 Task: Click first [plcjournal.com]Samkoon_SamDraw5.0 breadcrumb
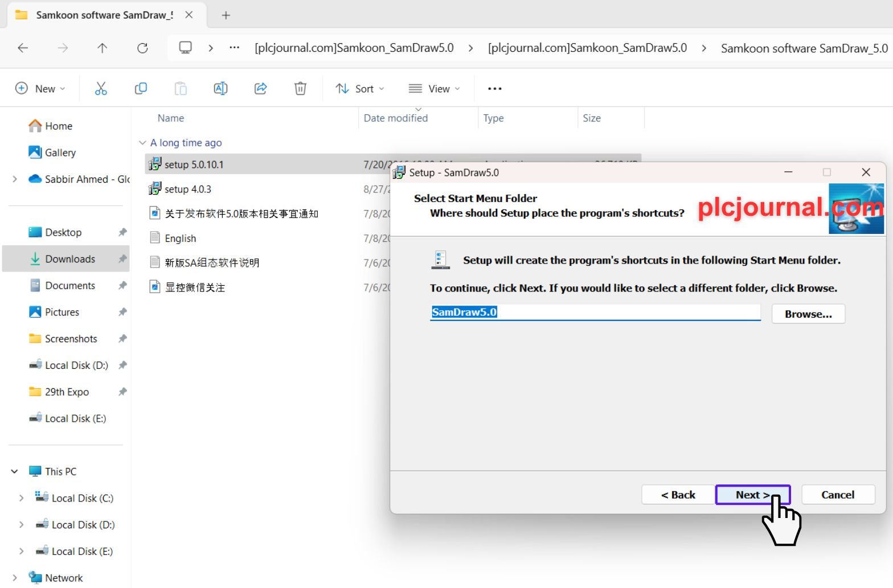[x=354, y=48]
